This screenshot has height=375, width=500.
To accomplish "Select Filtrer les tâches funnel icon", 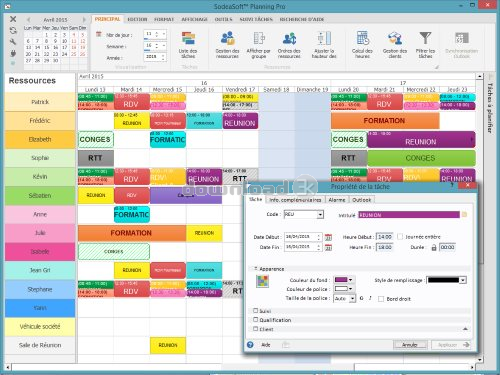I will (425, 38).
